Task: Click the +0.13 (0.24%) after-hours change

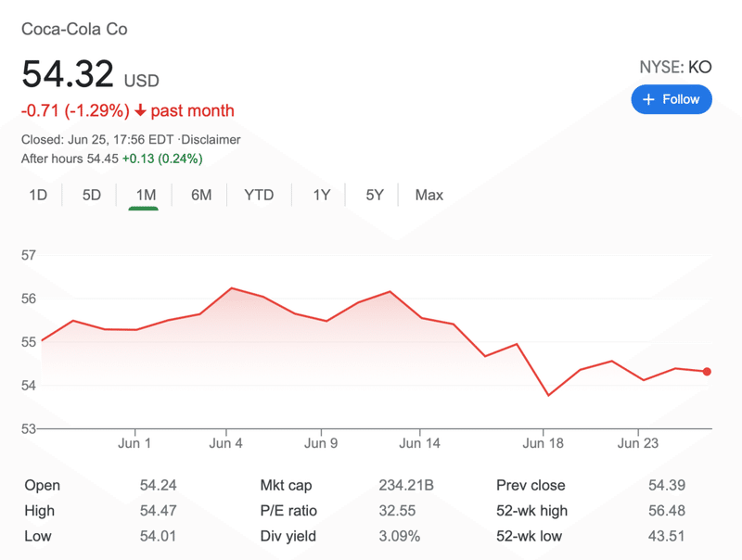Action: tap(162, 159)
